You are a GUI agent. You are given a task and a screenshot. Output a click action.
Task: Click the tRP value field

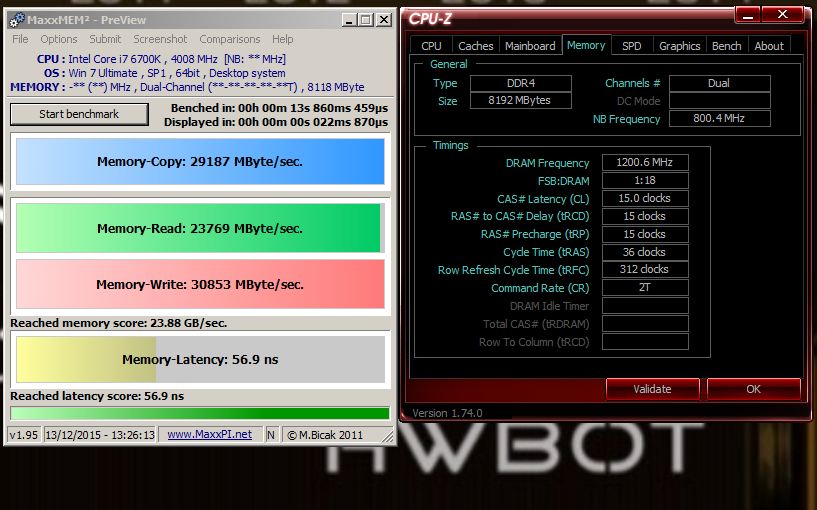coord(645,234)
